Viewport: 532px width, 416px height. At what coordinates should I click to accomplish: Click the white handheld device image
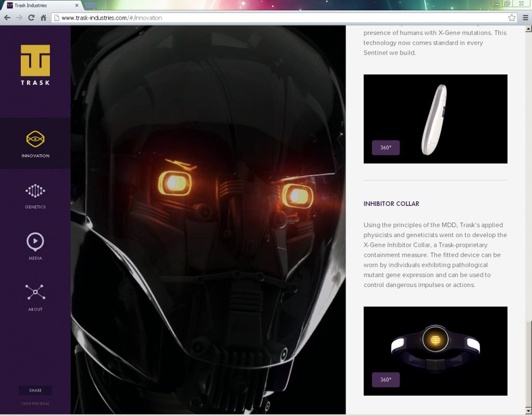[x=435, y=119]
